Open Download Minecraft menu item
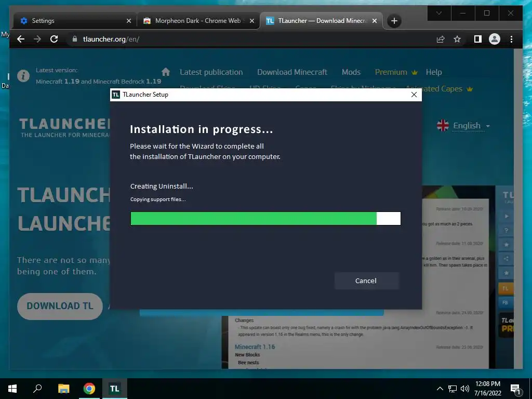 click(292, 72)
